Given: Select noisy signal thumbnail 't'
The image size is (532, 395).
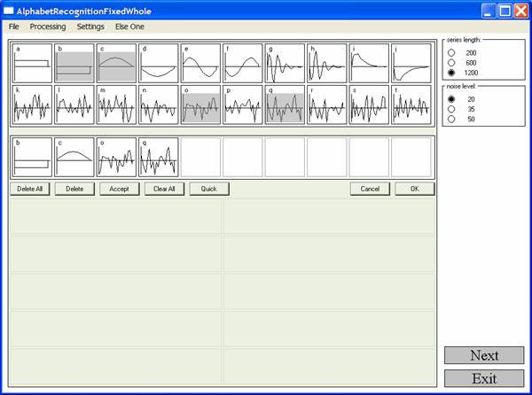Looking at the screenshot, I should click(x=411, y=105).
